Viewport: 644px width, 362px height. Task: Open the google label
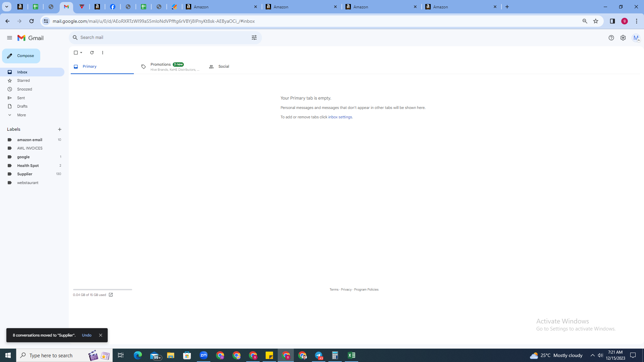[x=32, y=157]
